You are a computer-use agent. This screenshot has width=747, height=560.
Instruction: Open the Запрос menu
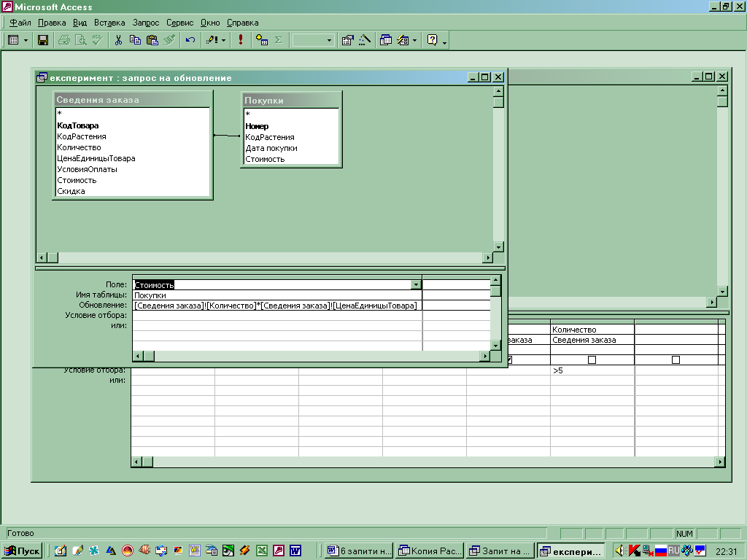147,23
